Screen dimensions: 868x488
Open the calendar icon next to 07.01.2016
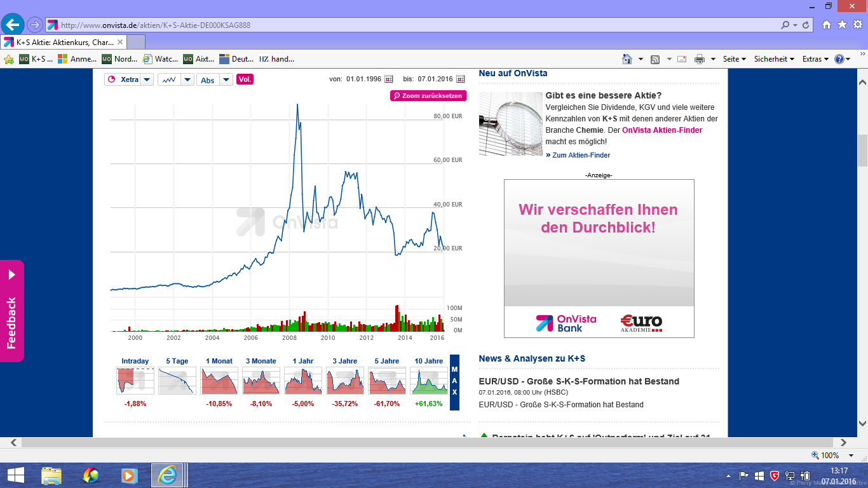pos(461,79)
